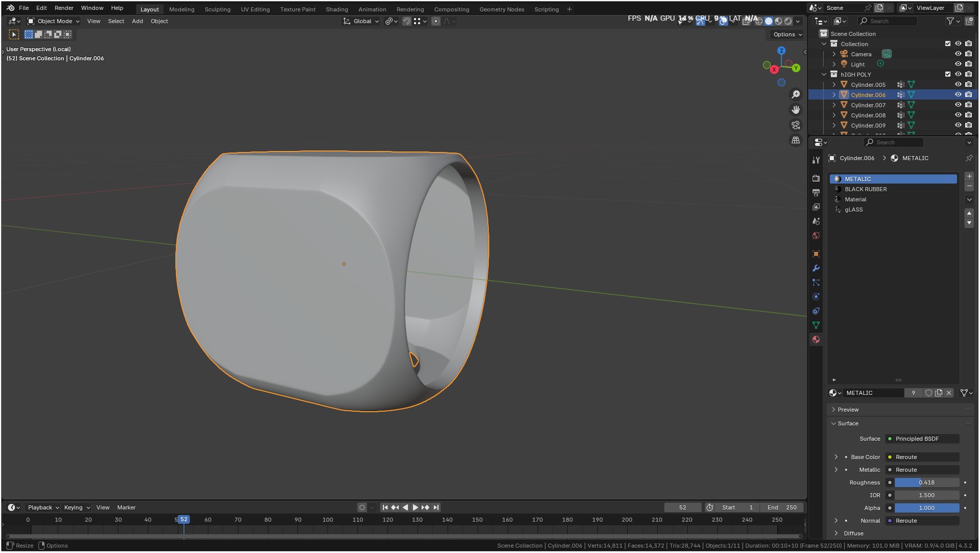Duplicate the METALIC material with copy icon

click(939, 393)
